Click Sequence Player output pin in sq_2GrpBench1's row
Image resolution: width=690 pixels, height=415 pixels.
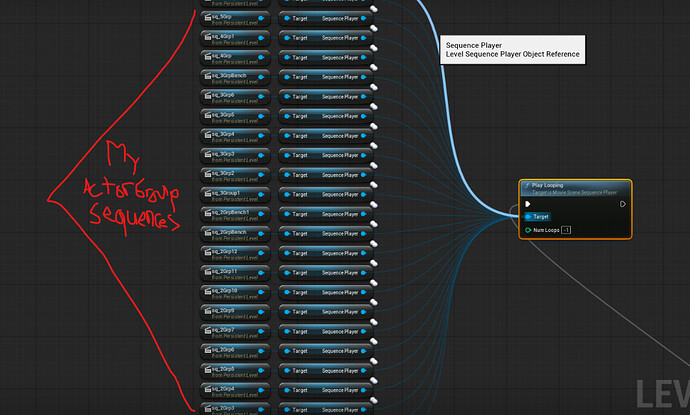[363, 214]
